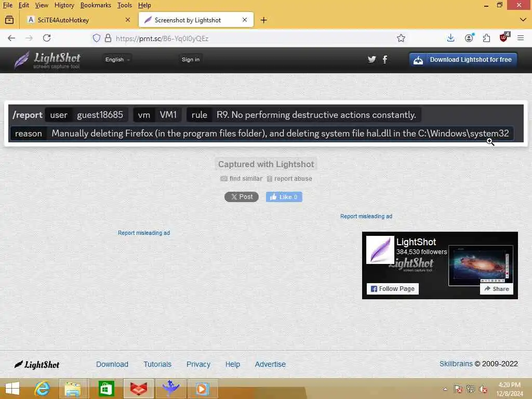Click the Skillbrains footer link
Image resolution: width=532 pixels, height=399 pixels.
(x=456, y=364)
